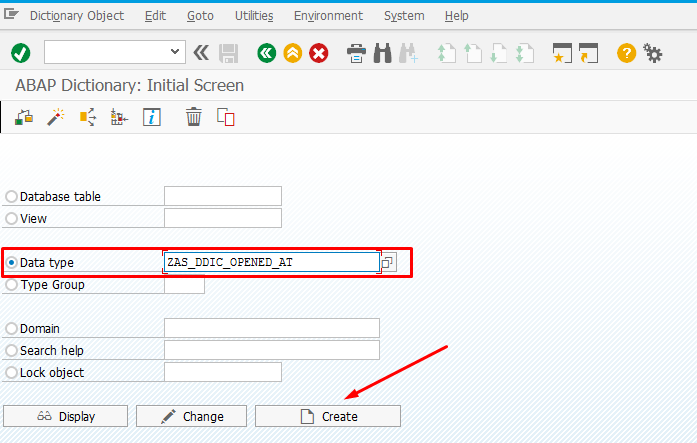
Task: Open the Utilities menu
Action: point(254,16)
